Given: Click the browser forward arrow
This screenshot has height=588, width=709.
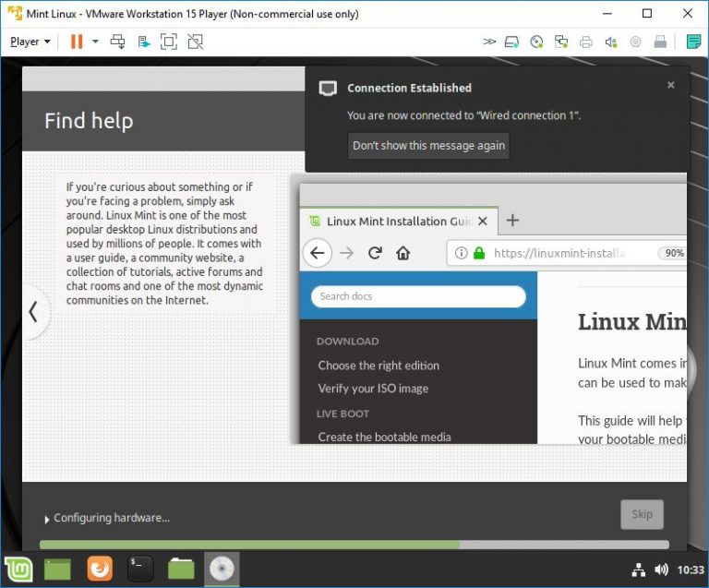Looking at the screenshot, I should pyautogui.click(x=346, y=253).
